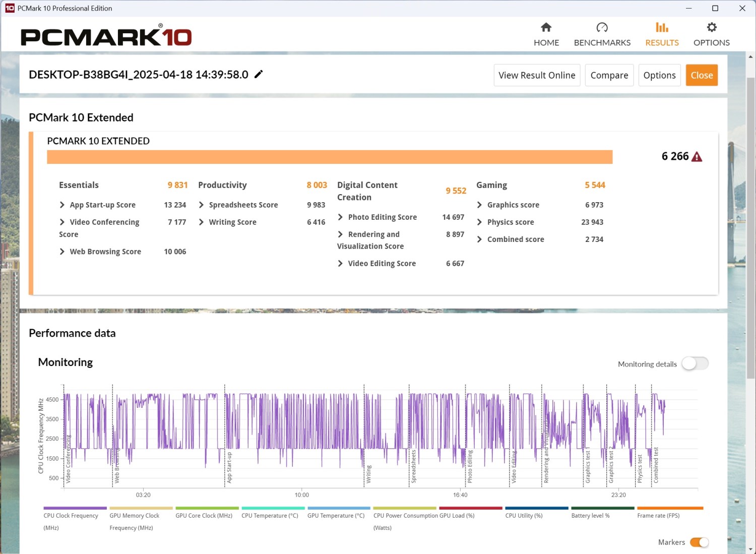Enable the Monitoring details toggle

point(695,363)
